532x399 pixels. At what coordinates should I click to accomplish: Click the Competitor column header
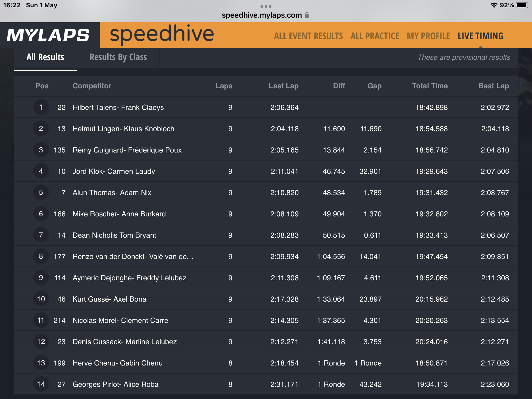tap(92, 86)
